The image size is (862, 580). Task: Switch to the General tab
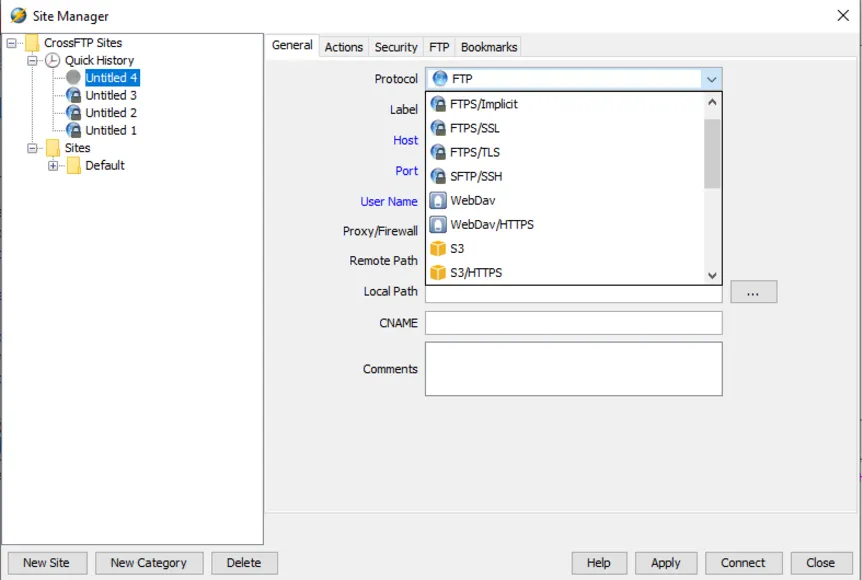click(x=292, y=45)
